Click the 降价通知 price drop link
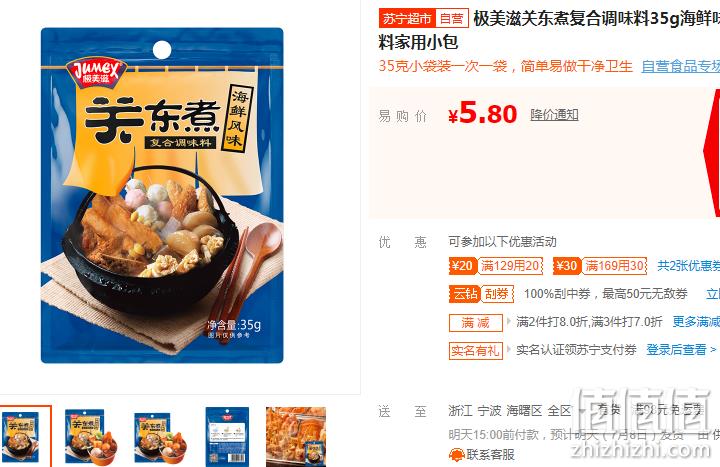 coord(554,114)
